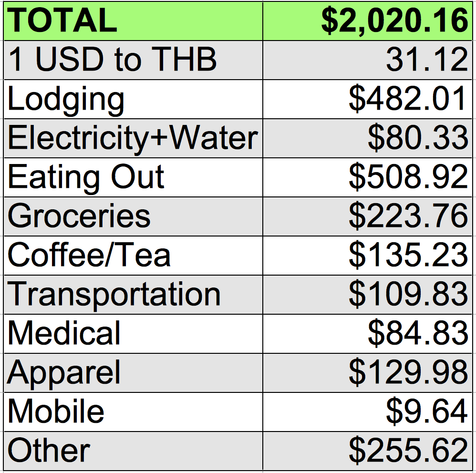476x473 pixels.
Task: Select the TOTAL label cell
Action: [133, 21]
